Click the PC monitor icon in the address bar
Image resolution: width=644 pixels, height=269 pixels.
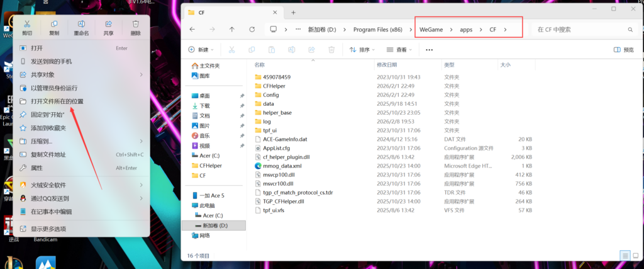coord(273,30)
